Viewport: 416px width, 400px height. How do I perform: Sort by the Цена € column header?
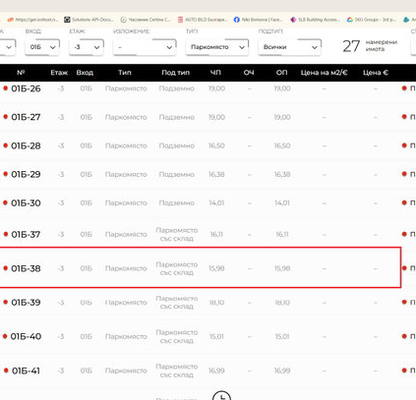pos(376,72)
